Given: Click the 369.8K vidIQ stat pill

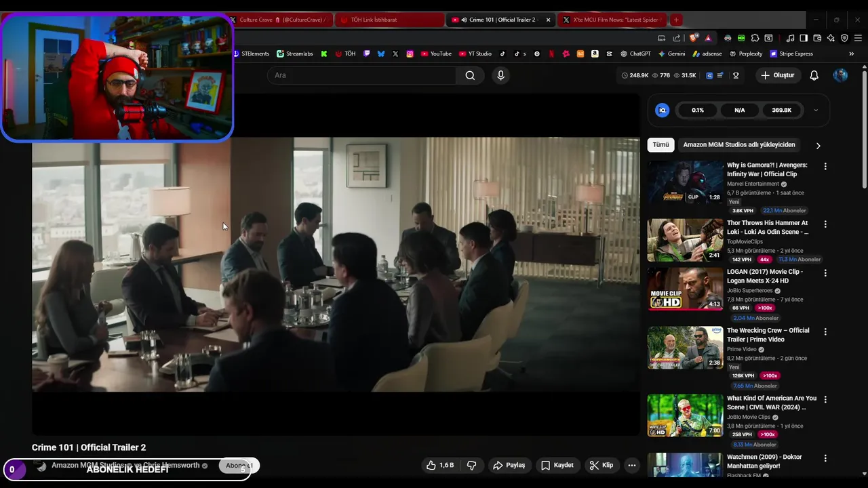Looking at the screenshot, I should pyautogui.click(x=781, y=110).
